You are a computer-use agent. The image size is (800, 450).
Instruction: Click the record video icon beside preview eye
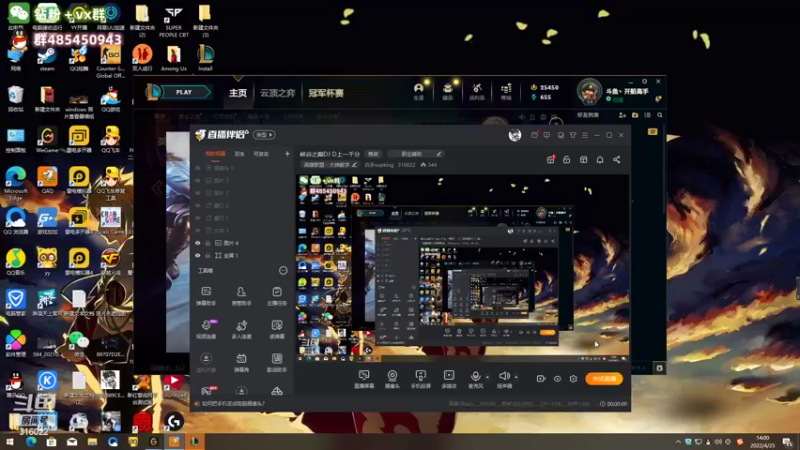click(x=541, y=379)
